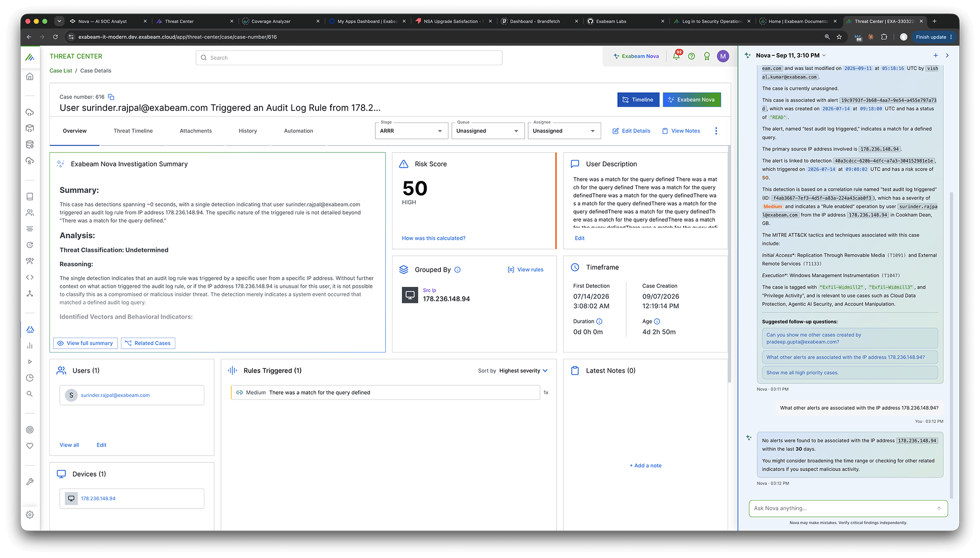Image resolution: width=980 pixels, height=558 pixels.
Task: Open user surinder.rajpal@exabeam.com link
Action: [115, 395]
